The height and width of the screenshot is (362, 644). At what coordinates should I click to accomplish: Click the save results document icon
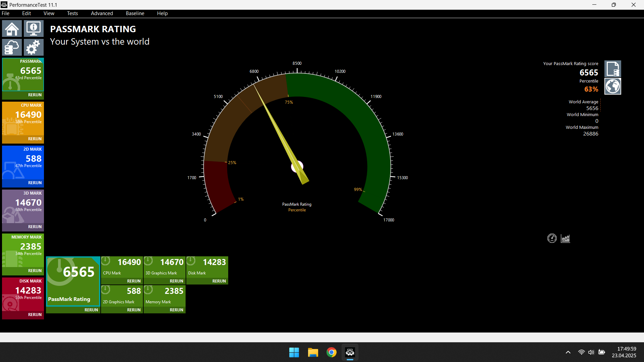[613, 69]
